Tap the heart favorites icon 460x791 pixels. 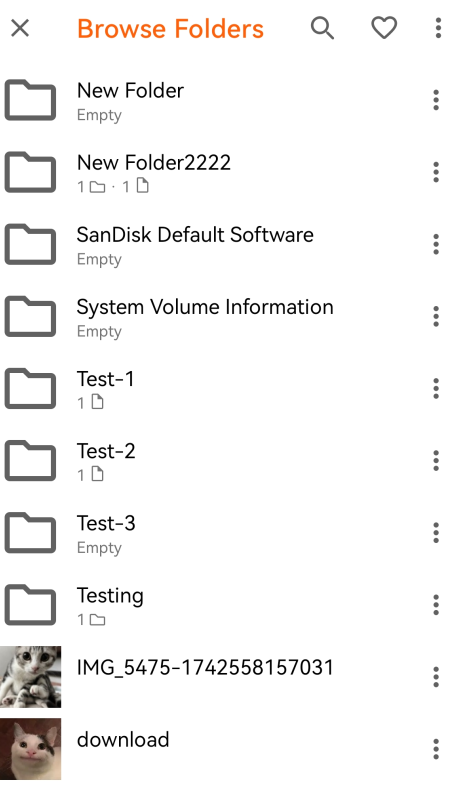tap(384, 28)
